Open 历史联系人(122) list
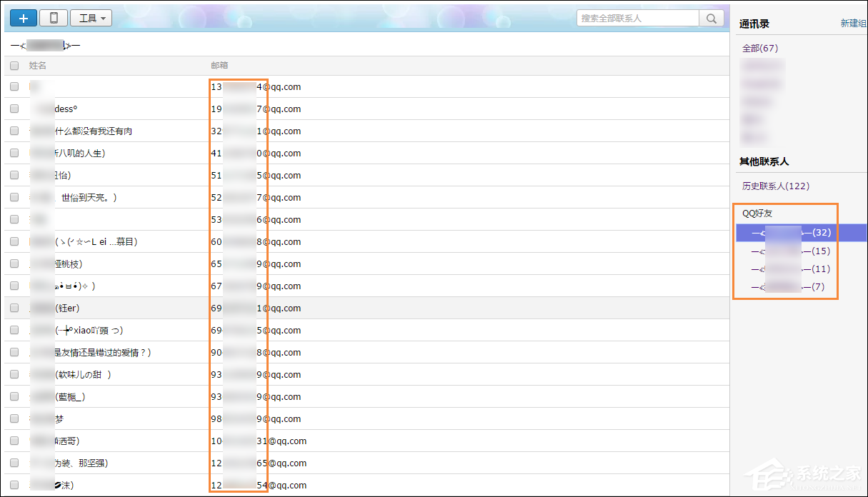 (x=775, y=186)
